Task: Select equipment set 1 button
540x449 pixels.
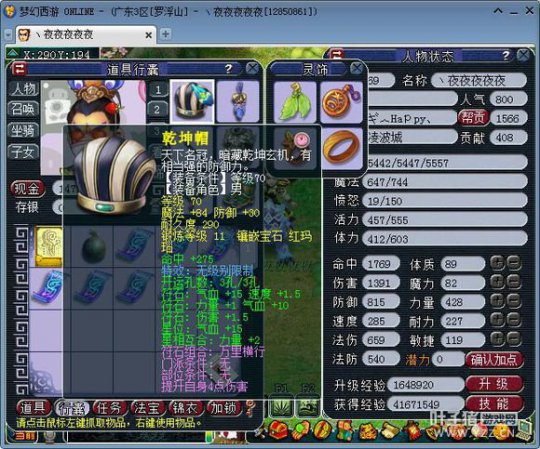Action: pyautogui.click(x=158, y=90)
